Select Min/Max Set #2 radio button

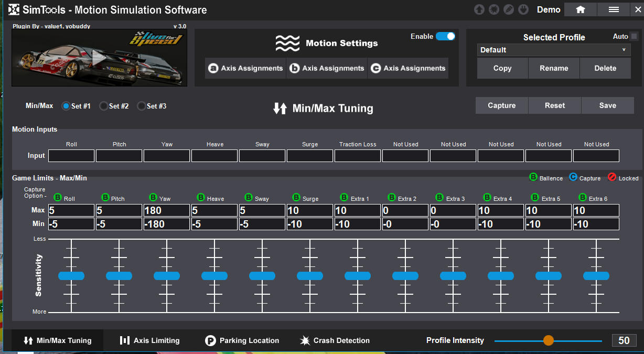pos(104,106)
